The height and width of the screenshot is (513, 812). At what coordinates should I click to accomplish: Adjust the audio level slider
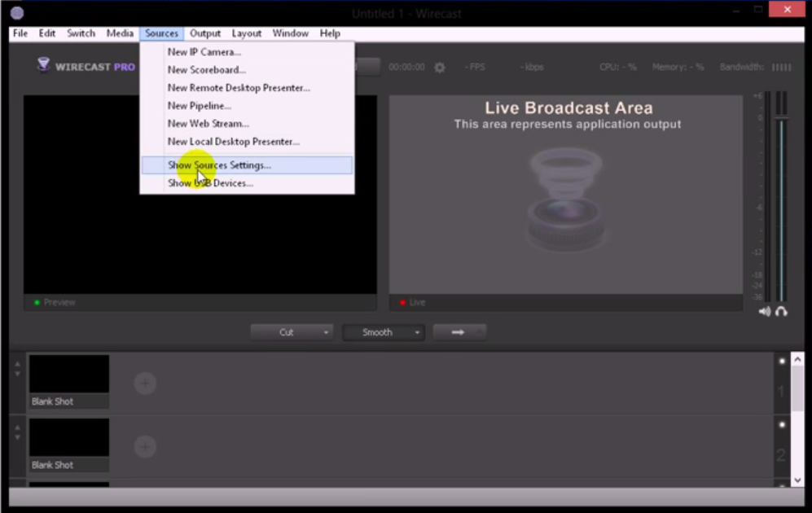pyautogui.click(x=781, y=119)
